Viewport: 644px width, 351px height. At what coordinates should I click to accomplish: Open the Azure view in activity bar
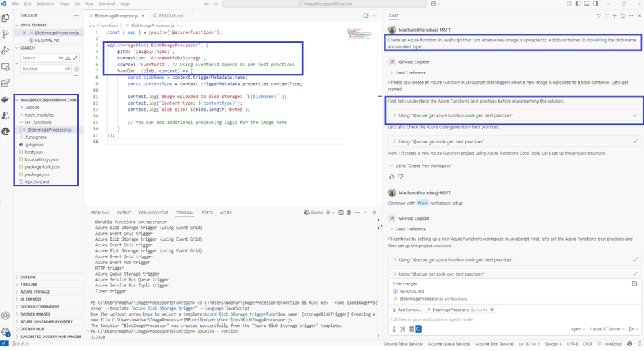pyautogui.click(x=5, y=115)
